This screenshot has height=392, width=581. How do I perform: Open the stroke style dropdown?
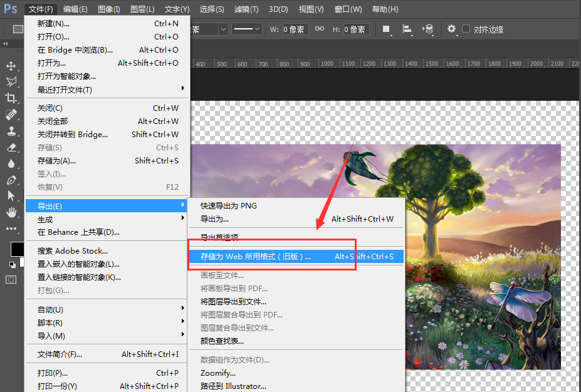click(246, 29)
